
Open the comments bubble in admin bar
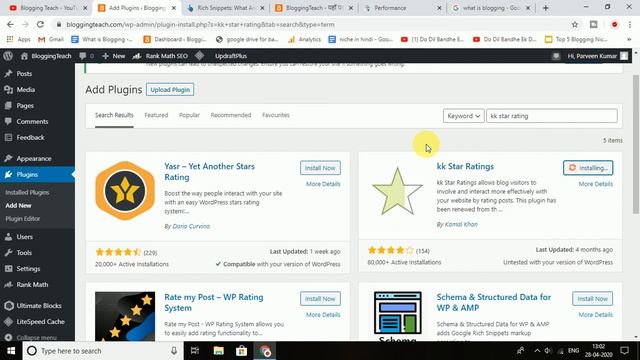(x=86, y=56)
